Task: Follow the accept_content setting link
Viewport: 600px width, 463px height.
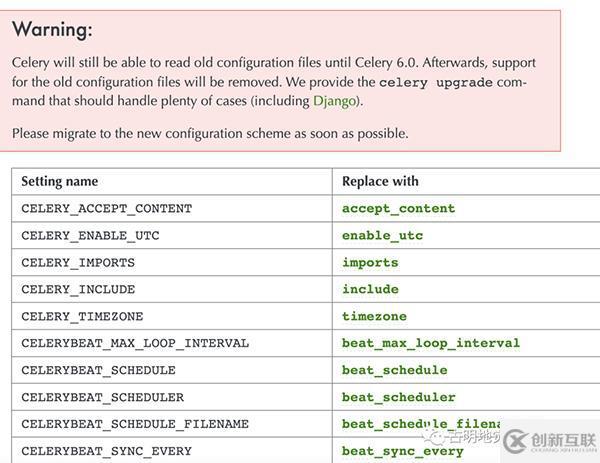Action: point(398,208)
